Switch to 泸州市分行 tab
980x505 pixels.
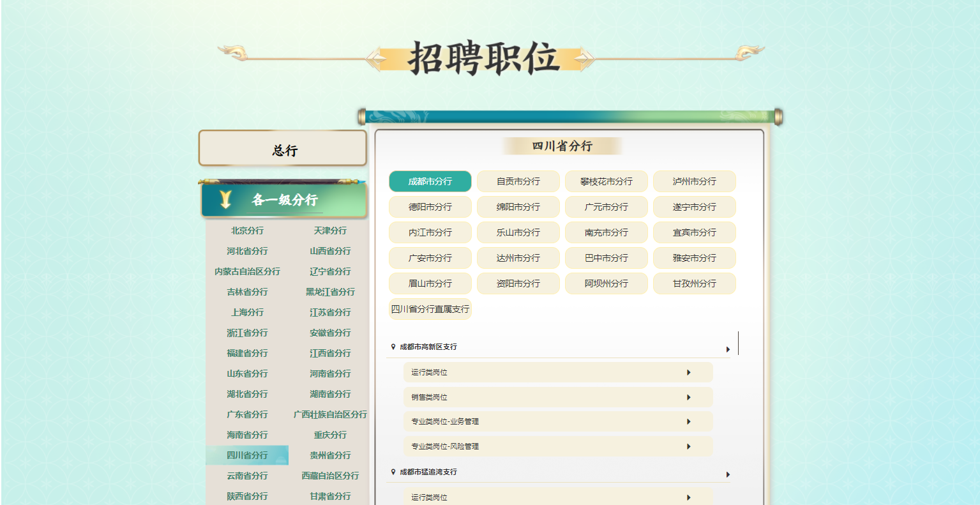[695, 181]
